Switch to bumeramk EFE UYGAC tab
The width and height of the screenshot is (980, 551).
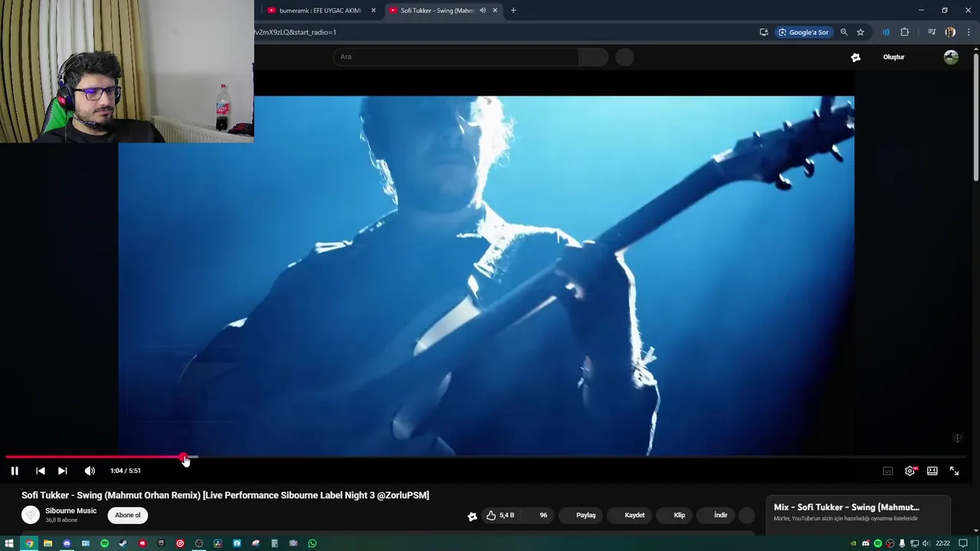point(320,11)
